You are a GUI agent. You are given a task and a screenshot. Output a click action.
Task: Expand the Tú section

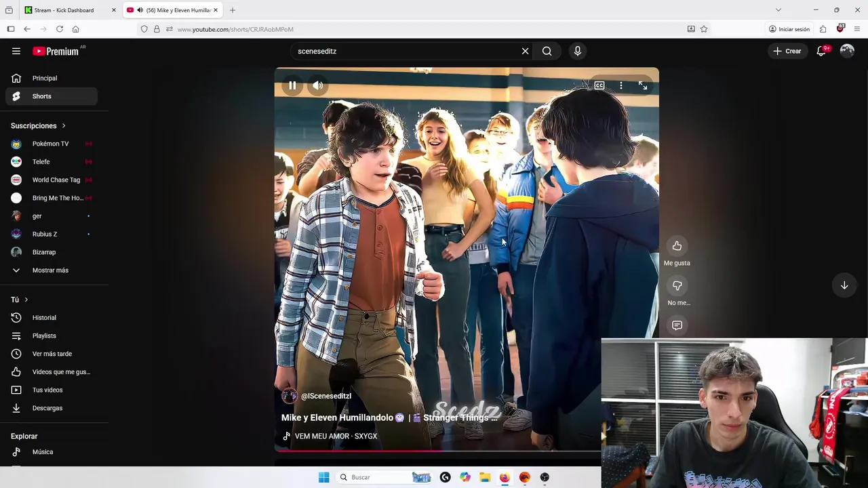(x=20, y=300)
